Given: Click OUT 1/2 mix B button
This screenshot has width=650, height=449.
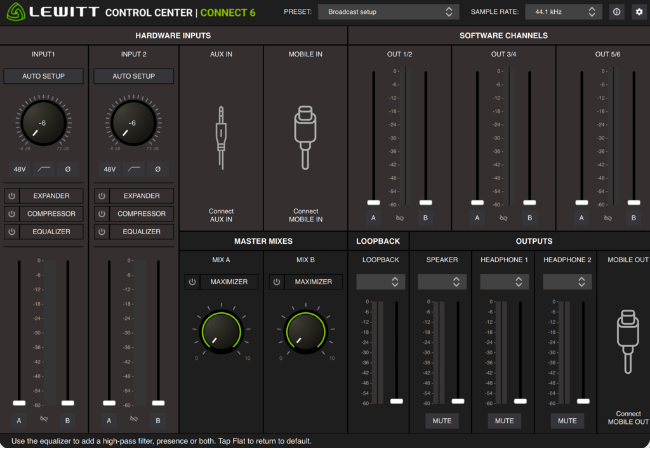Looking at the screenshot, I should click(425, 218).
